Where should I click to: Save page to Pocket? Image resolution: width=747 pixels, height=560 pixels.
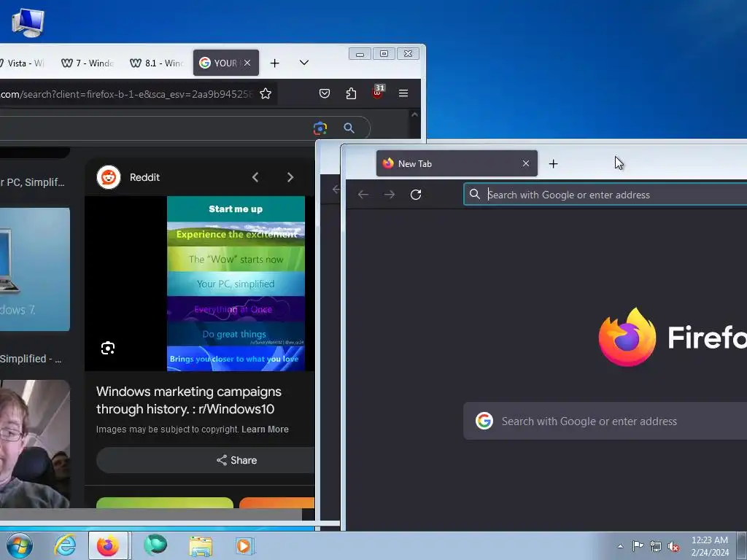[x=325, y=93]
